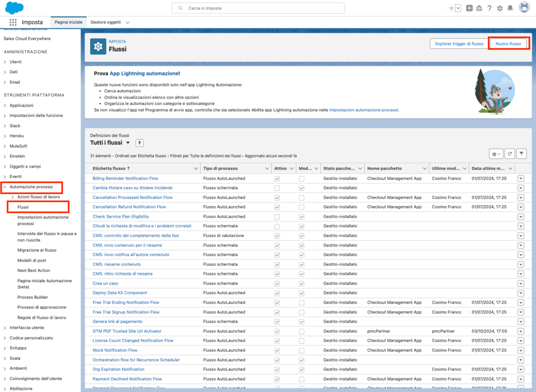536x392 pixels.
Task: Click the favorites star icon
Action: pyautogui.click(x=452, y=8)
